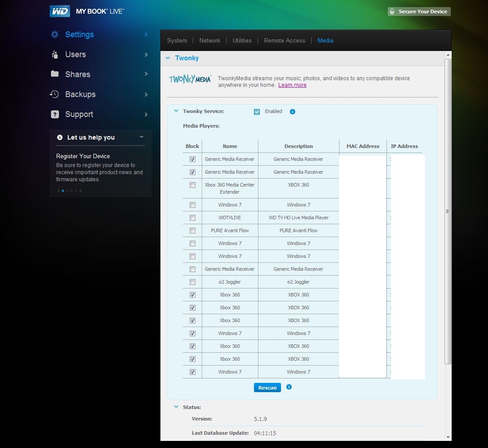The height and width of the screenshot is (448, 488).
Task: Click the WD TV HD Live Media Player description
Action: coord(298,218)
